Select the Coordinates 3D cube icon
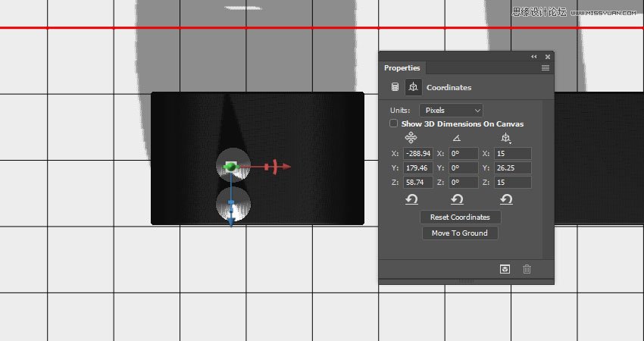644x341 pixels. 413,87
